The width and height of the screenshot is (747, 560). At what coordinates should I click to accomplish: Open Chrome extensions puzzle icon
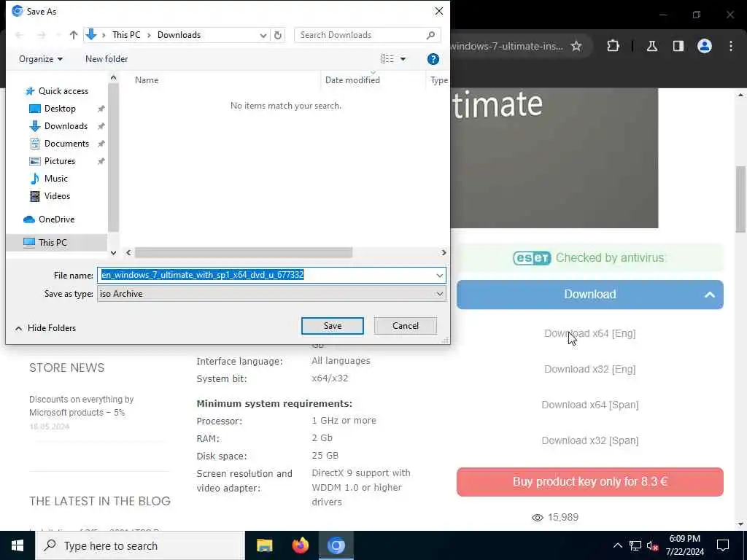613,46
